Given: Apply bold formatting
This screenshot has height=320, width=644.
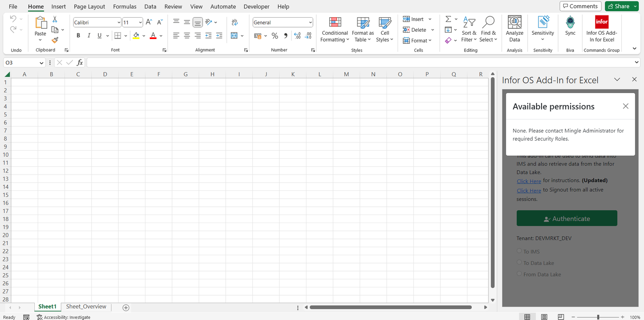Looking at the screenshot, I should [x=78, y=35].
